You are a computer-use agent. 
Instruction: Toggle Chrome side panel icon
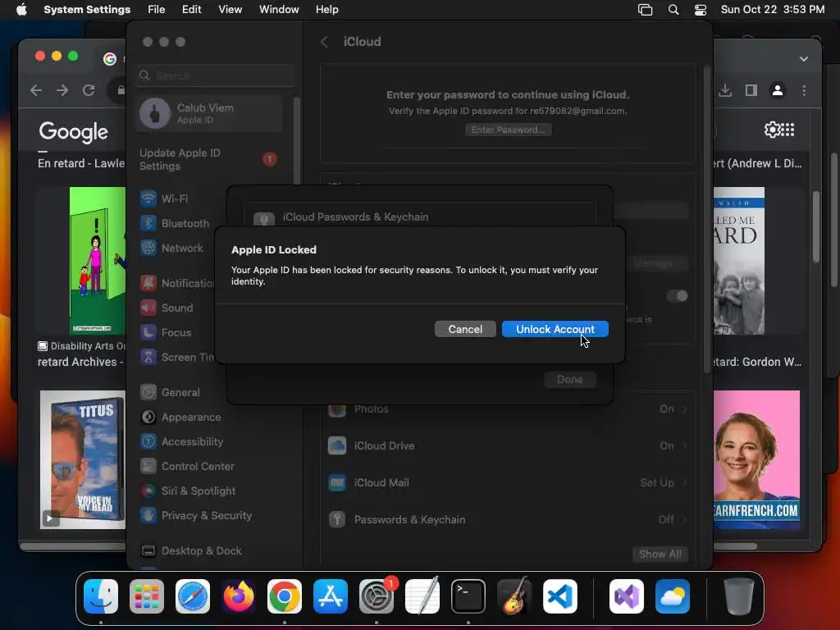751,90
